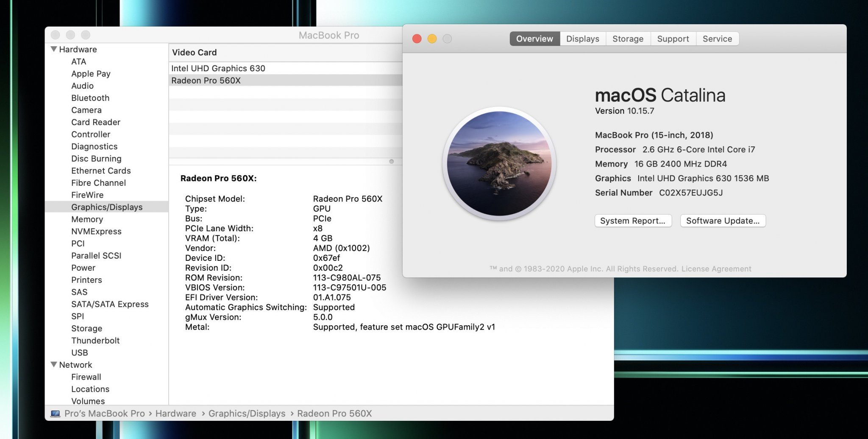Open the License Agreement link
868x439 pixels.
coord(716,268)
